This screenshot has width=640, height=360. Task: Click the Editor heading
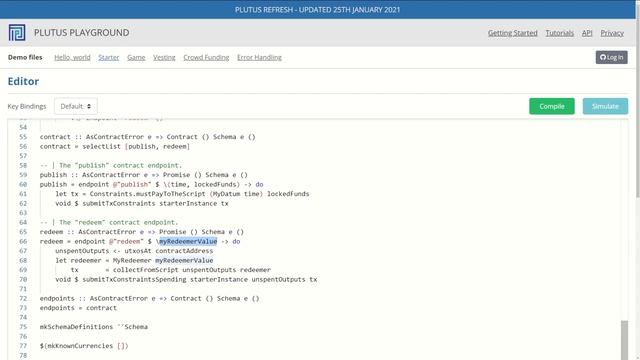click(x=23, y=81)
